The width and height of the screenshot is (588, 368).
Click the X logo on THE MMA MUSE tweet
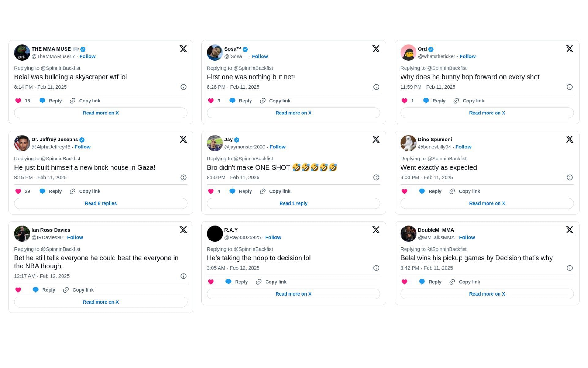[x=183, y=49]
